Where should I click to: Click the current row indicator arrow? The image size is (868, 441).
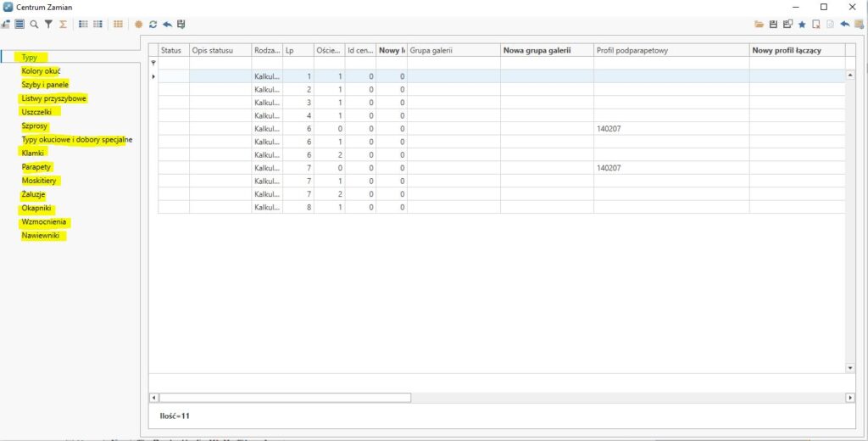click(x=153, y=76)
